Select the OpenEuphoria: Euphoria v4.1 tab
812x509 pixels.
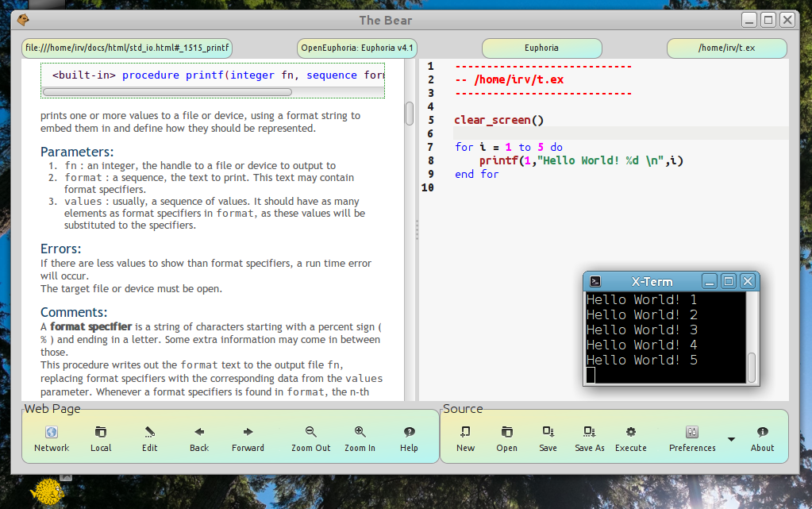click(x=357, y=48)
